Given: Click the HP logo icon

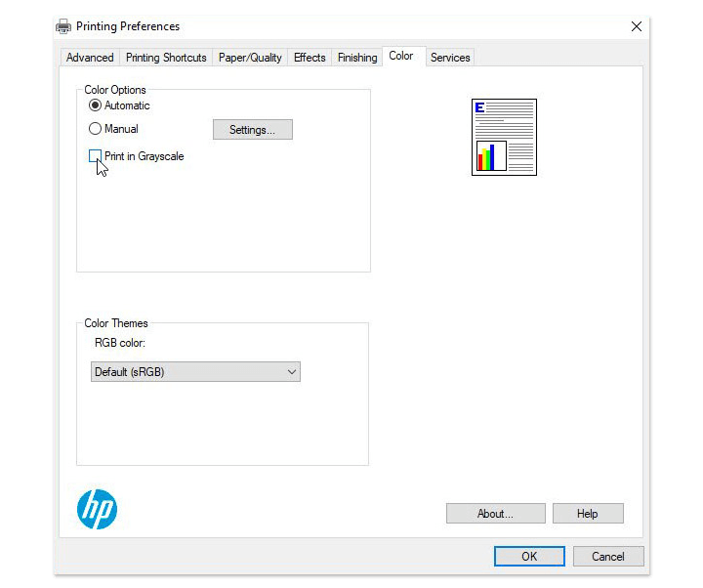Looking at the screenshot, I should (97, 509).
